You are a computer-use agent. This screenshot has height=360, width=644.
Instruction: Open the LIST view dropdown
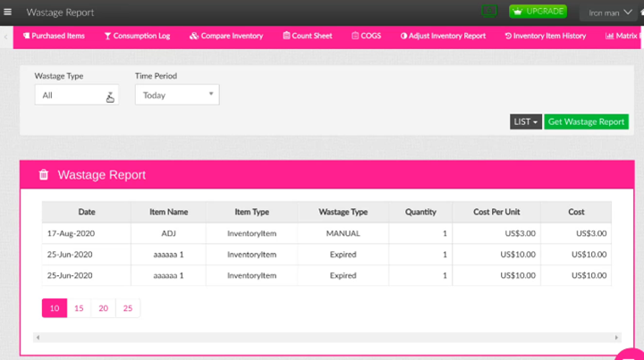pyautogui.click(x=526, y=121)
